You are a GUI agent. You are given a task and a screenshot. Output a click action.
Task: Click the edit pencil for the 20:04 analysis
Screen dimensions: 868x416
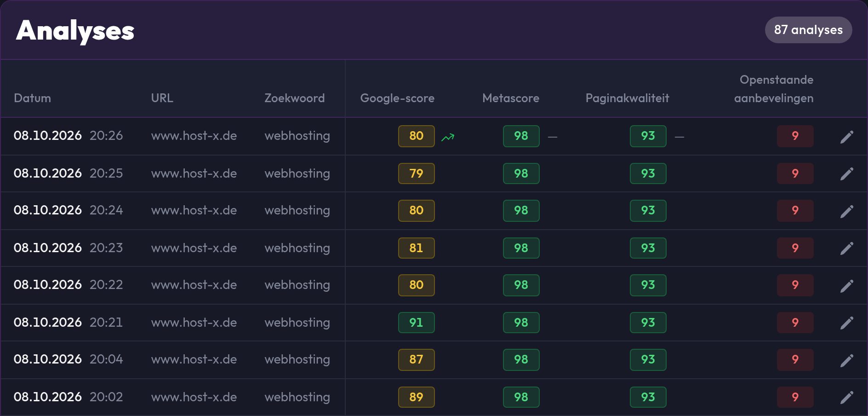[x=847, y=360]
